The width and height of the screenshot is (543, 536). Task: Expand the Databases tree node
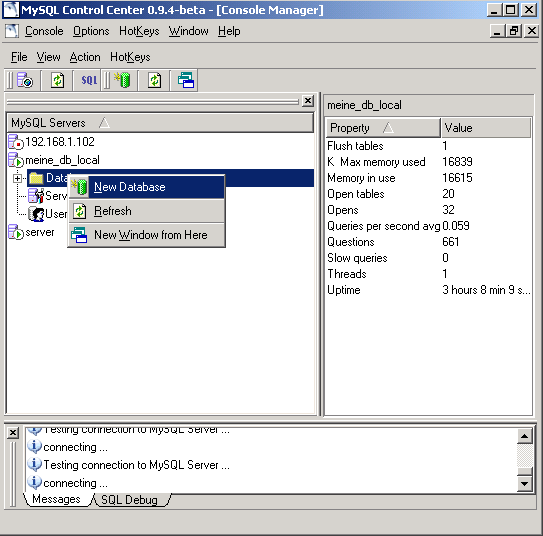pos(17,178)
